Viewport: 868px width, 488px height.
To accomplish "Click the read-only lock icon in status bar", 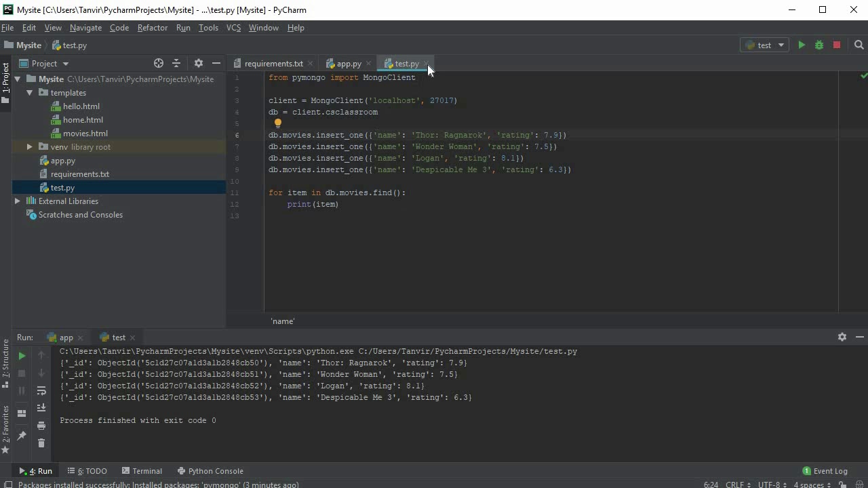I will (844, 485).
